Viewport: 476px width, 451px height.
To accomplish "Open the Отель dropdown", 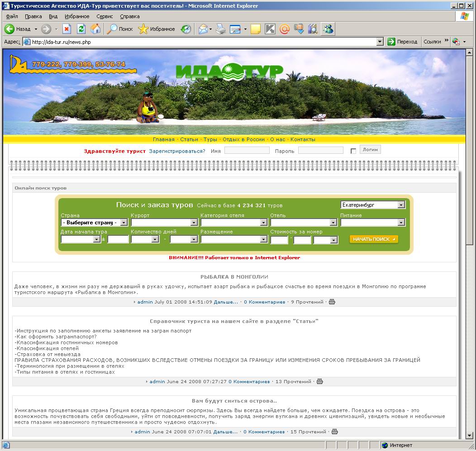I will click(304, 223).
